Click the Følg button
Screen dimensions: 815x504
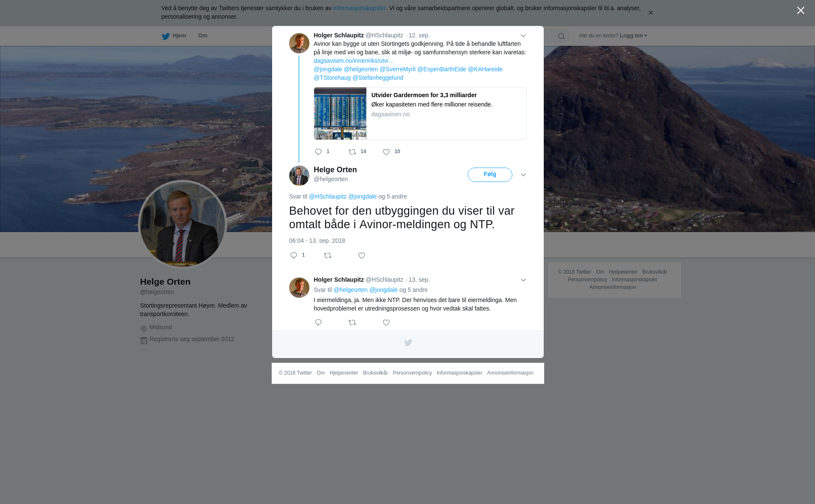click(x=490, y=175)
